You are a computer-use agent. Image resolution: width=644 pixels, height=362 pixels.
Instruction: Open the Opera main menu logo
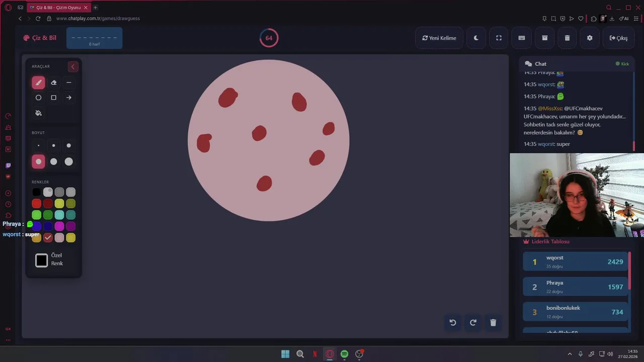8,8
